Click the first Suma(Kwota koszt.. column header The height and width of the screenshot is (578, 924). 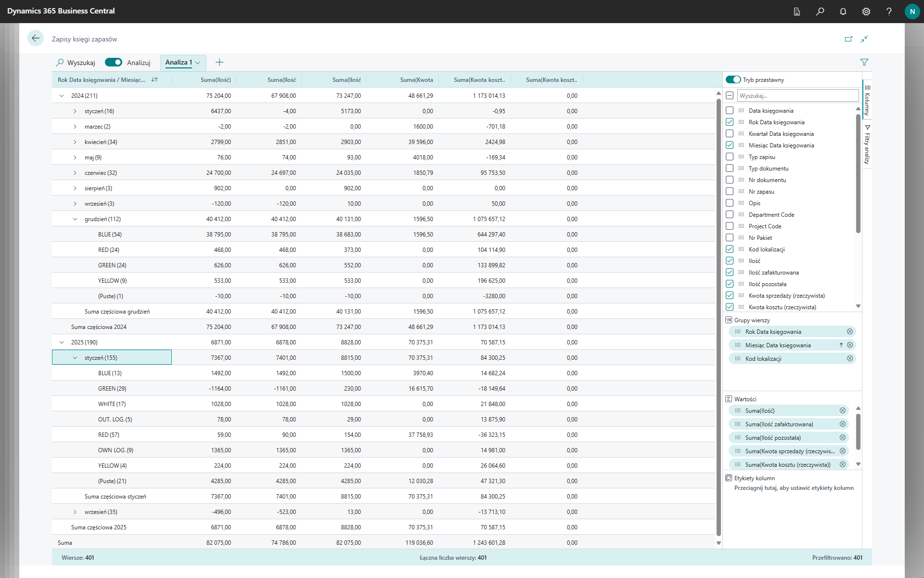[479, 79]
